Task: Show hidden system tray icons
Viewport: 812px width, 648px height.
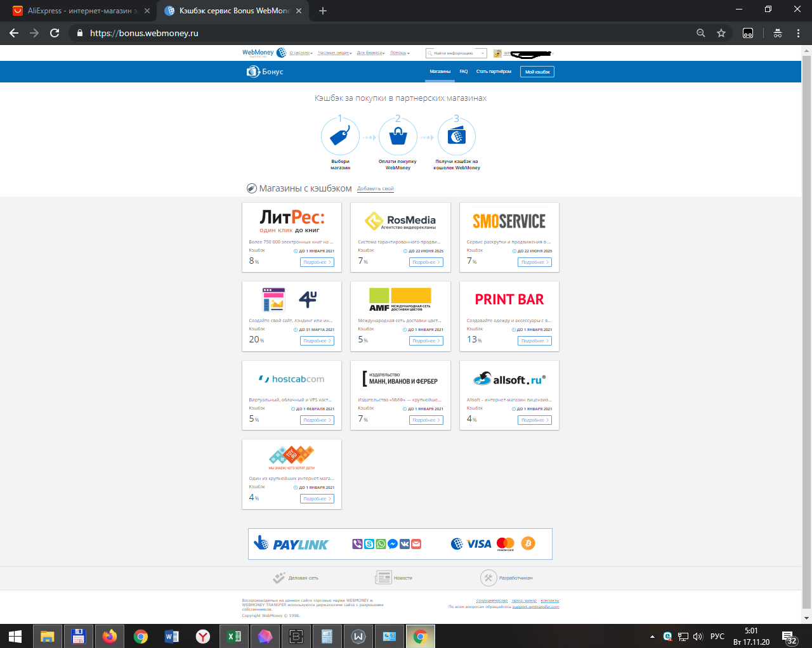Action: [652, 637]
